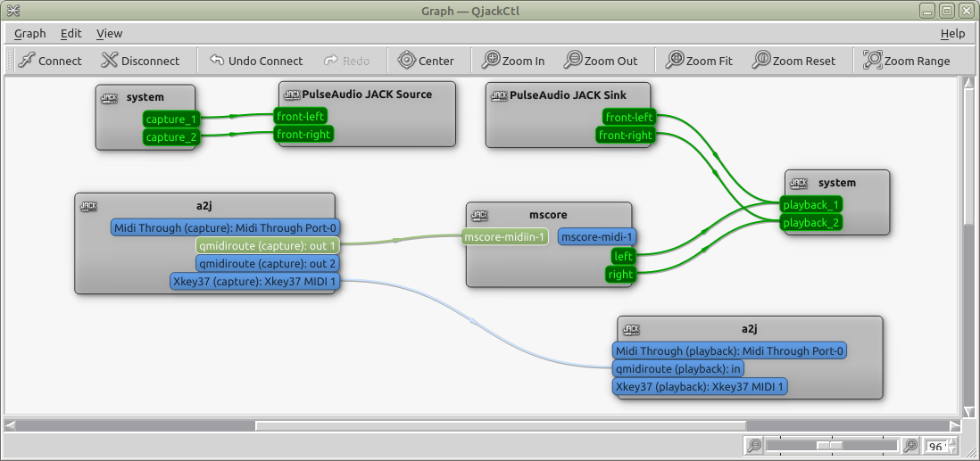980x461 pixels.
Task: Click the horizontal scrollbar right arrow
Action: tap(954, 425)
